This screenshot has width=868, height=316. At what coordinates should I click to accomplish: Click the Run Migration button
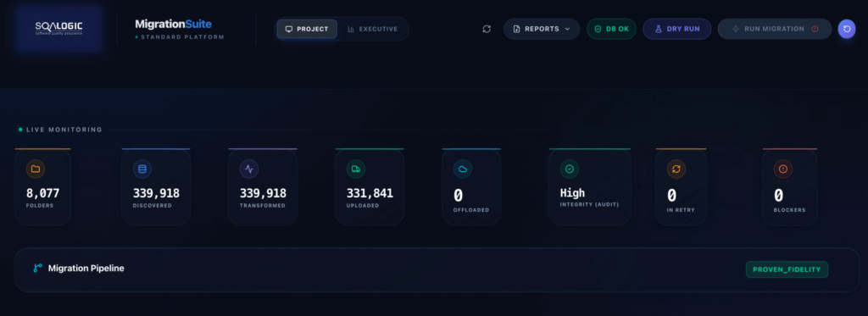pos(775,29)
